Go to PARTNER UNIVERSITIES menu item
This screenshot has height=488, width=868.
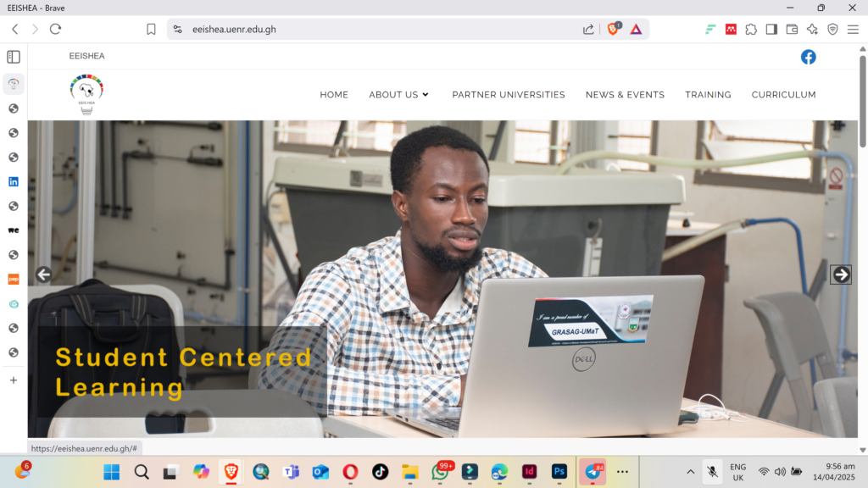click(x=509, y=95)
